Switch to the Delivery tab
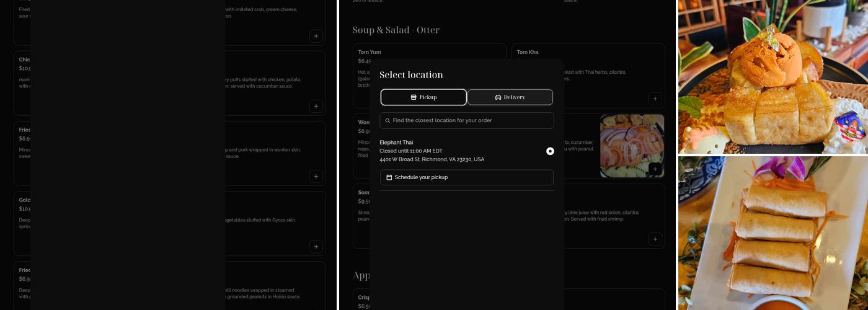This screenshot has width=868, height=310. click(x=510, y=97)
